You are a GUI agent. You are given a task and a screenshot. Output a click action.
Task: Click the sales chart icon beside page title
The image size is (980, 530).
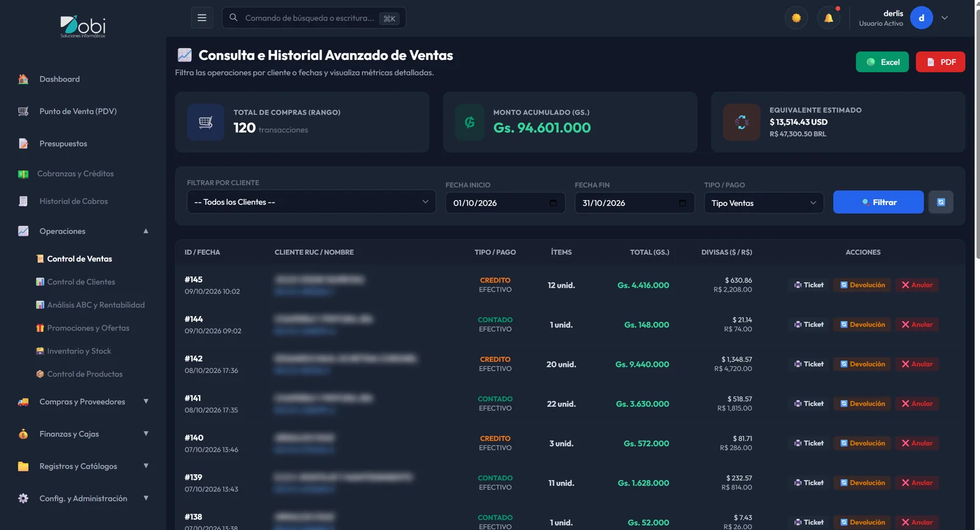pyautogui.click(x=184, y=55)
